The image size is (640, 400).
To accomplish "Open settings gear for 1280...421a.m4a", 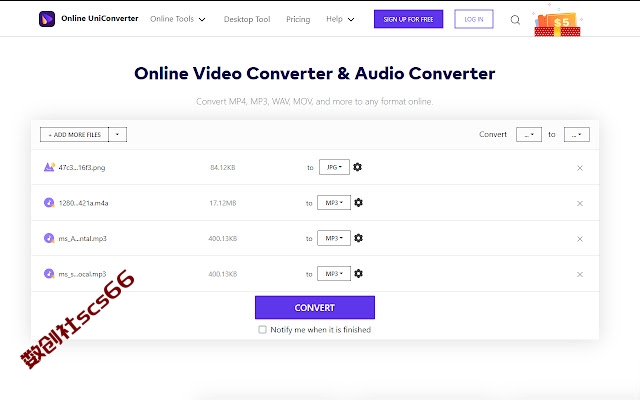I will 358,202.
